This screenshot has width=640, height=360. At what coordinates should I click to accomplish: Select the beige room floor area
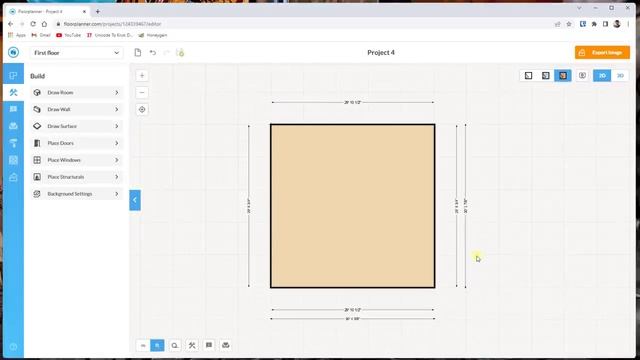[x=353, y=206]
